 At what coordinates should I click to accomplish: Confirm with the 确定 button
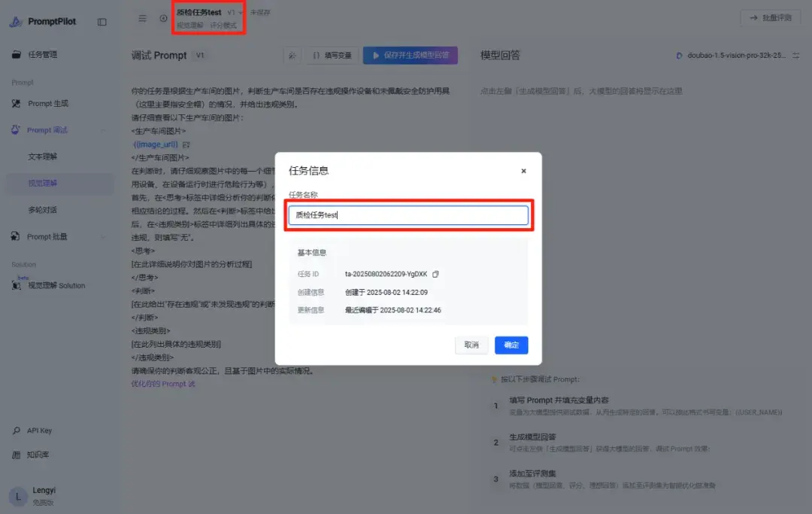tap(511, 345)
